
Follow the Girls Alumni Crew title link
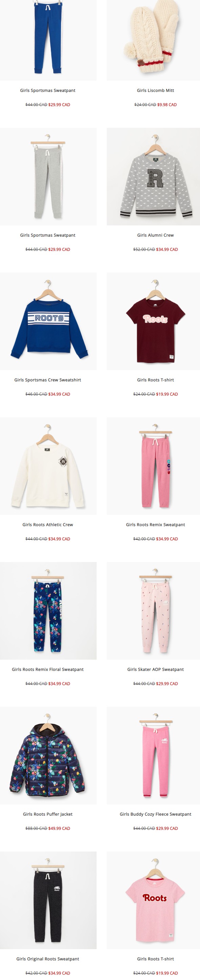(156, 235)
